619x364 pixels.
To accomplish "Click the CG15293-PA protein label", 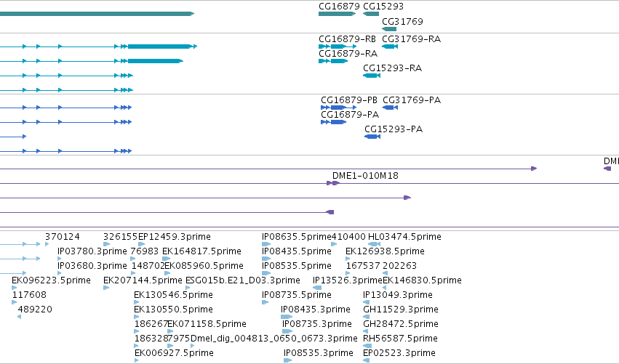I will (x=394, y=129).
